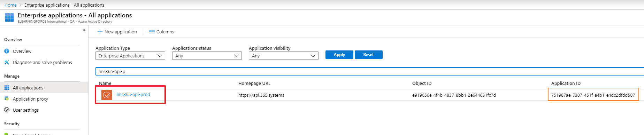
Task: Go to Home breadcrumb link
Action: click(10, 5)
